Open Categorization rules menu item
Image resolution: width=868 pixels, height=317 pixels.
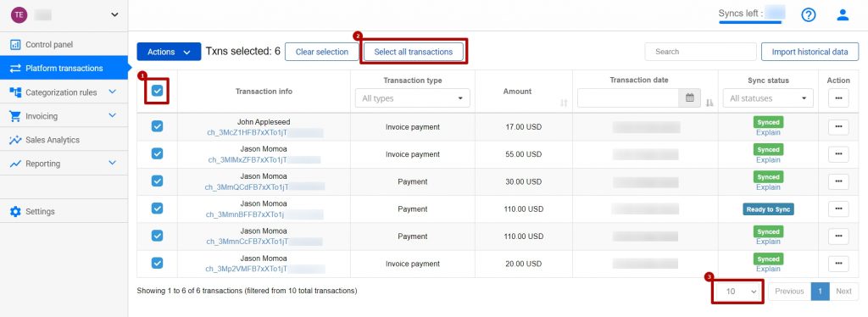point(64,92)
